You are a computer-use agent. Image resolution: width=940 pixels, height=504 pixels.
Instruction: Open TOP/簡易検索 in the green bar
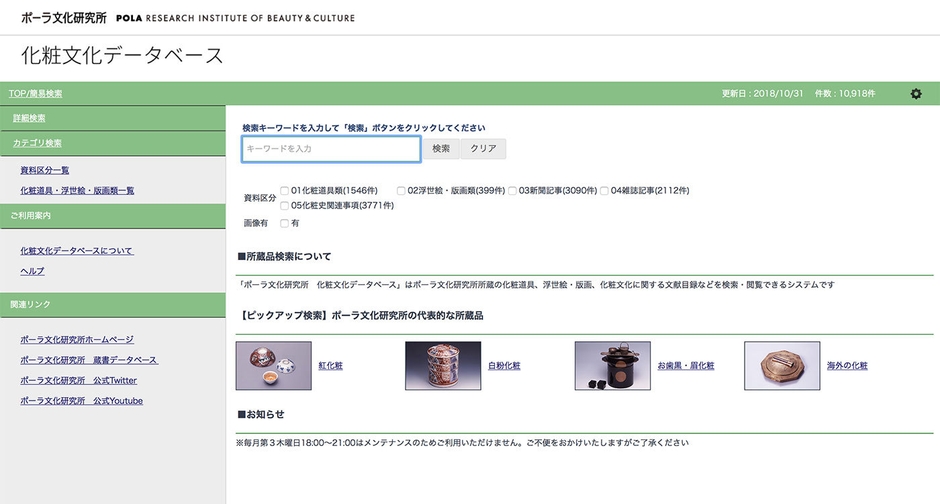coord(35,93)
